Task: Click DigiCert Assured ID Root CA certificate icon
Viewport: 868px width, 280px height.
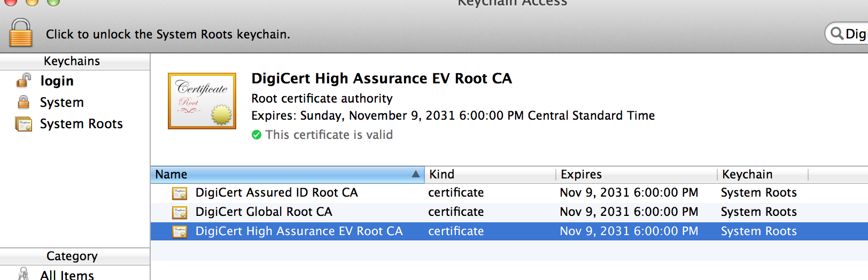Action: coord(180,193)
